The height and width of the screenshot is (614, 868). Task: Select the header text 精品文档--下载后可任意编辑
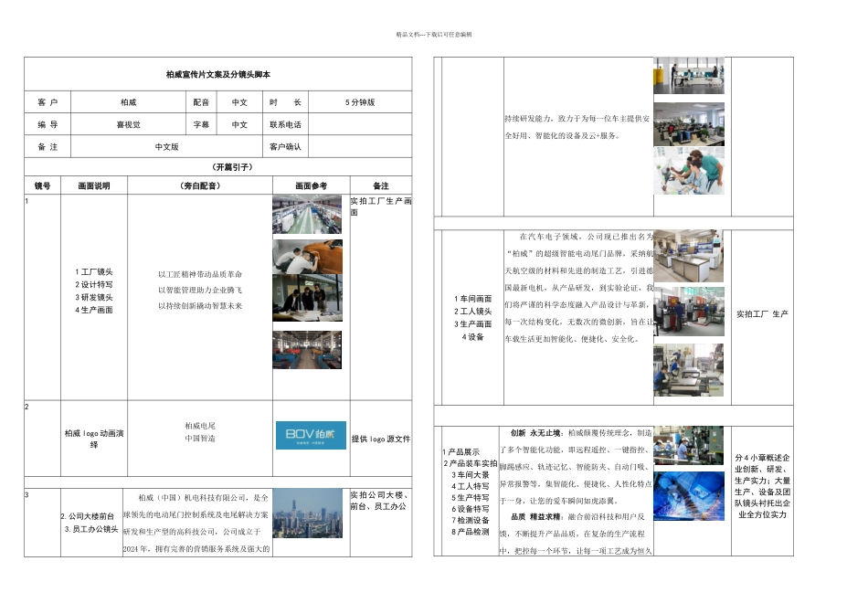point(434,35)
